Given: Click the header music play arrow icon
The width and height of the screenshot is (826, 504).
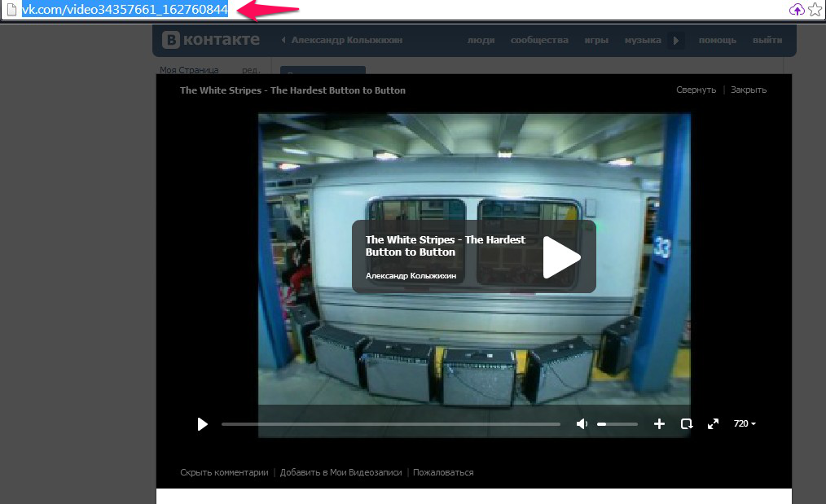Looking at the screenshot, I should 676,41.
